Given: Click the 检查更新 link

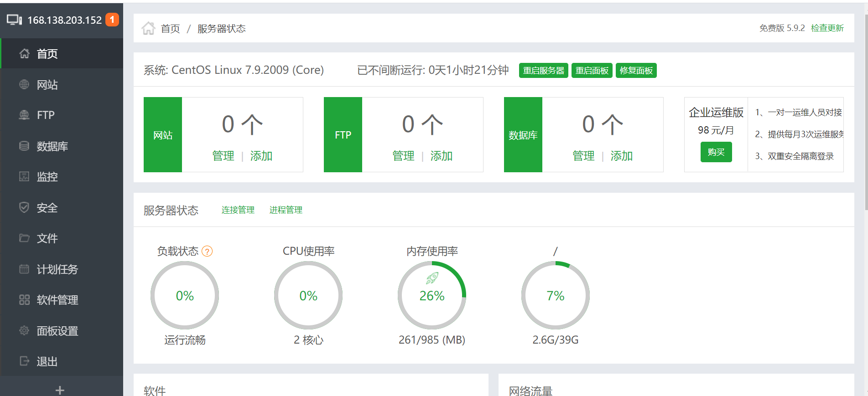Looking at the screenshot, I should 827,28.
